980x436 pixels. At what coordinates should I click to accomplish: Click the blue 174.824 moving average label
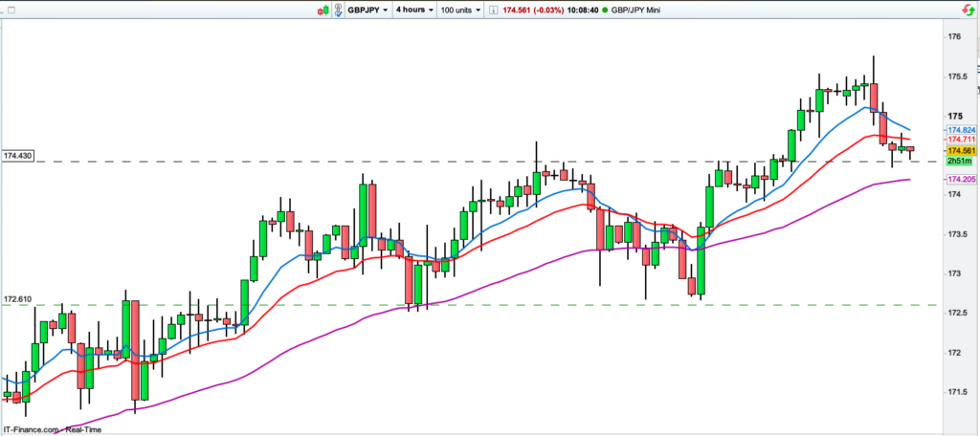click(961, 129)
